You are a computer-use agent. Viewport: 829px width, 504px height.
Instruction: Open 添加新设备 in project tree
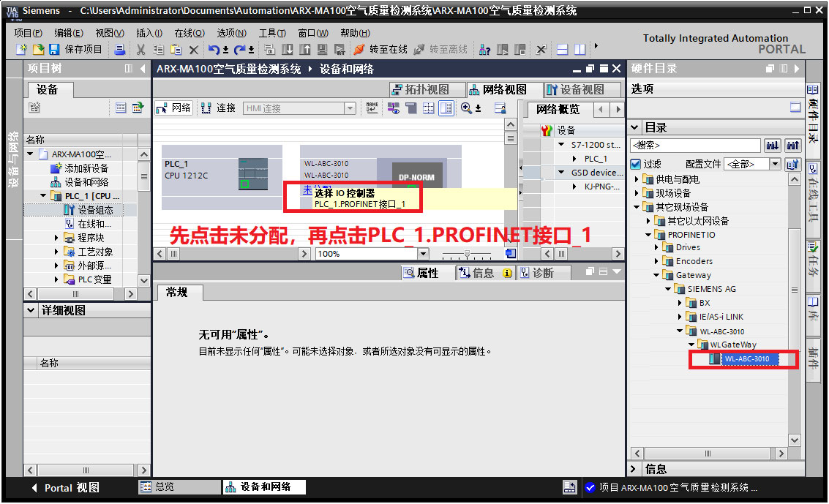[86, 168]
